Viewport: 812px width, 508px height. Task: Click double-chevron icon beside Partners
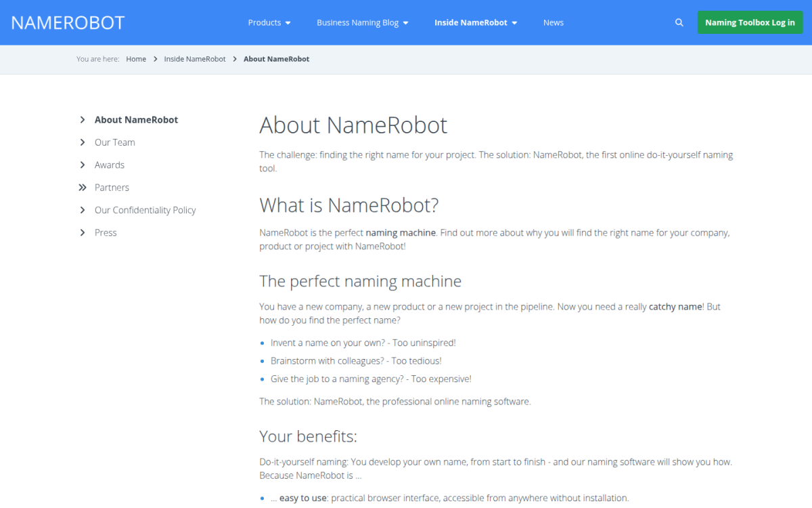[x=83, y=188]
